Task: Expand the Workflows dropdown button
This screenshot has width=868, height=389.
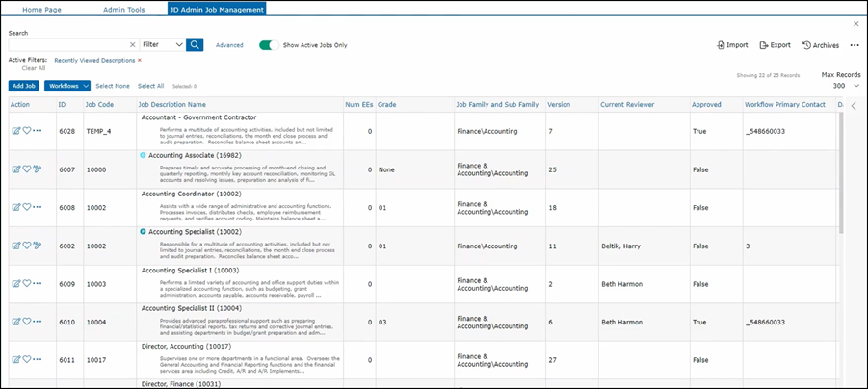Action: pos(68,86)
